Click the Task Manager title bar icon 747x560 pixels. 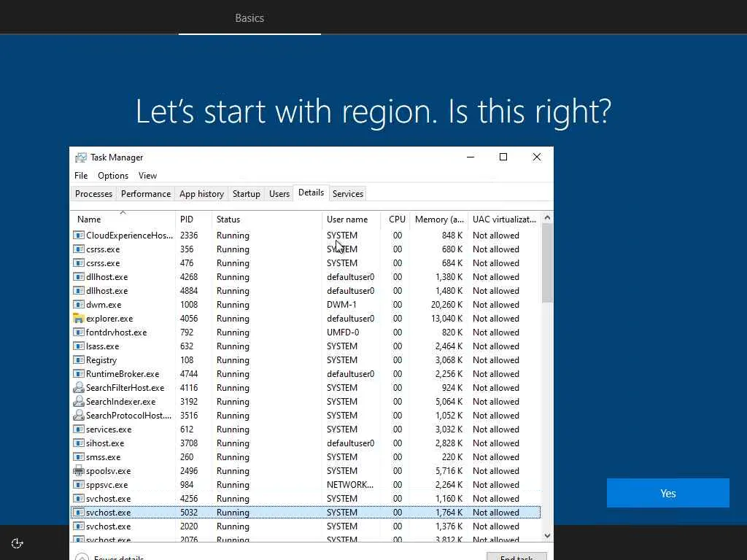click(x=81, y=157)
